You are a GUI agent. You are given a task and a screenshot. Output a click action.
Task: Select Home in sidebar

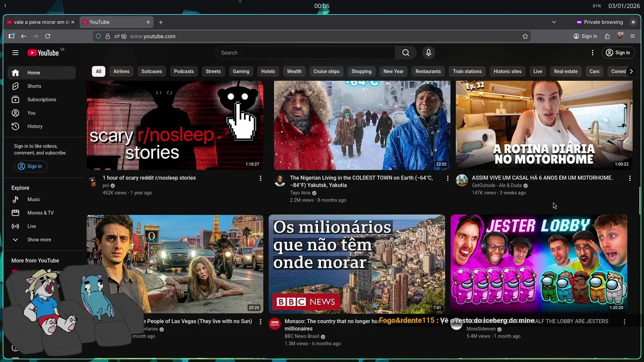(42, 72)
